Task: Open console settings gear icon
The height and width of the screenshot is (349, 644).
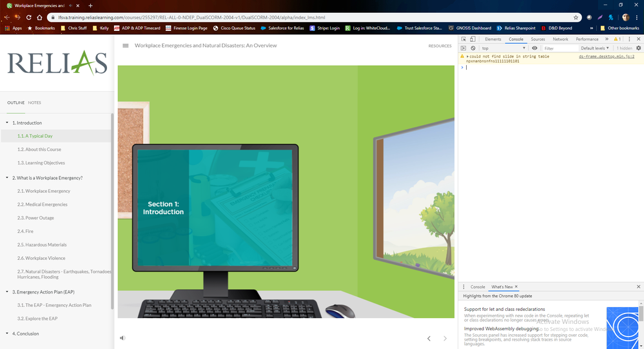Action: [639, 48]
